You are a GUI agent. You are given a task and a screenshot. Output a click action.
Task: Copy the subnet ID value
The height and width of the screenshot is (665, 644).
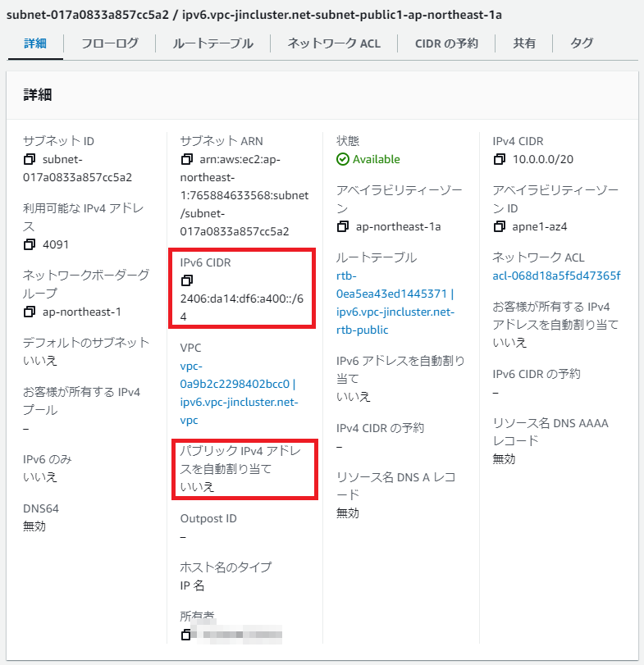click(x=30, y=159)
